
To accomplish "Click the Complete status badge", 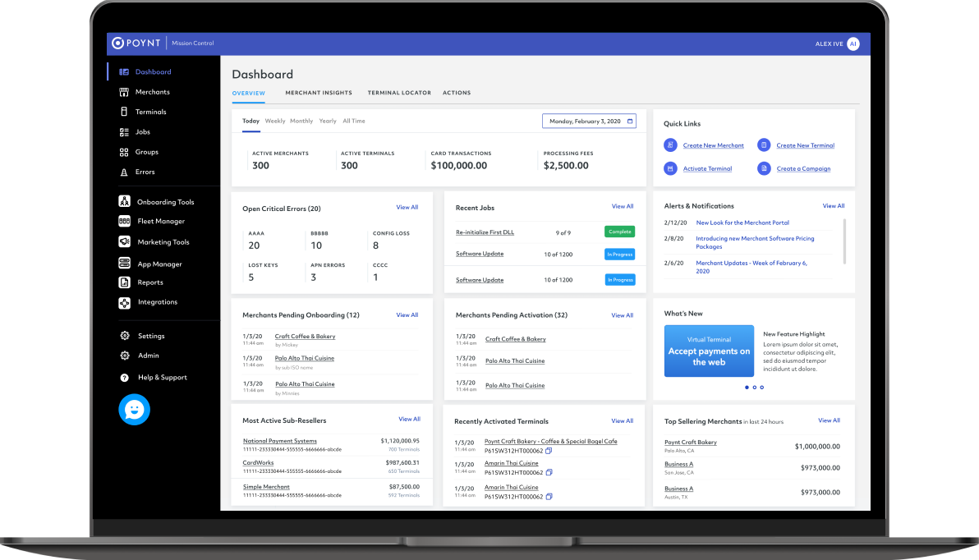I will pos(619,232).
